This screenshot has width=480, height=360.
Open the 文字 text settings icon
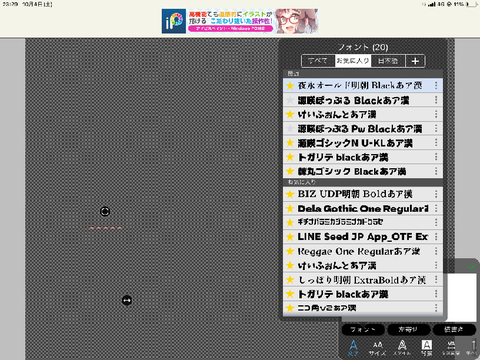click(x=353, y=348)
